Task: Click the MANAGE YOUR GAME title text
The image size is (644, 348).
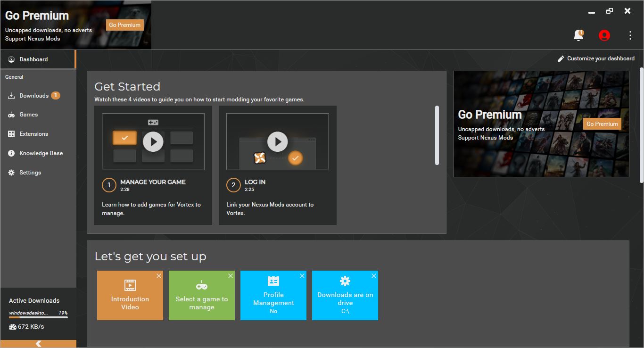Action: (153, 182)
